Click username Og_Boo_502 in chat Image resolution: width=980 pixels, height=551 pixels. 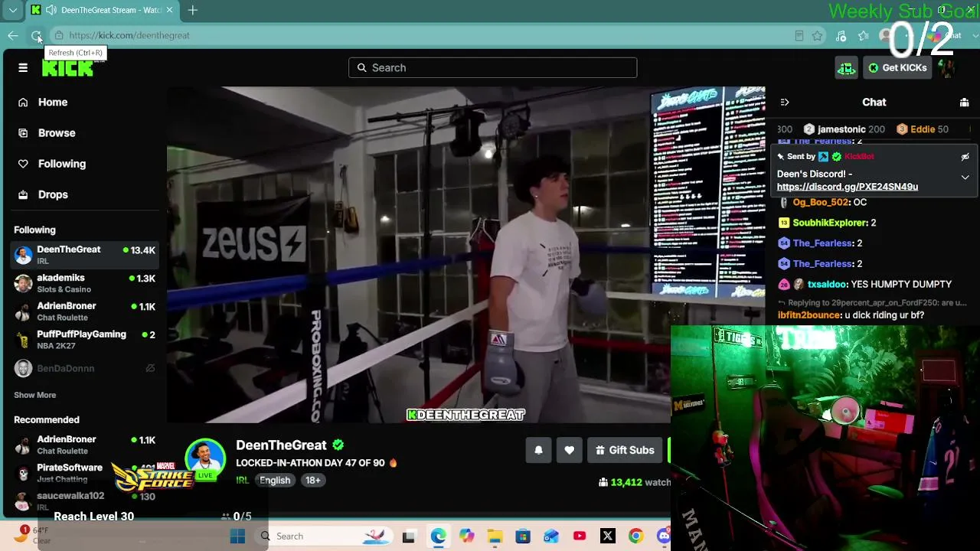[x=821, y=203]
